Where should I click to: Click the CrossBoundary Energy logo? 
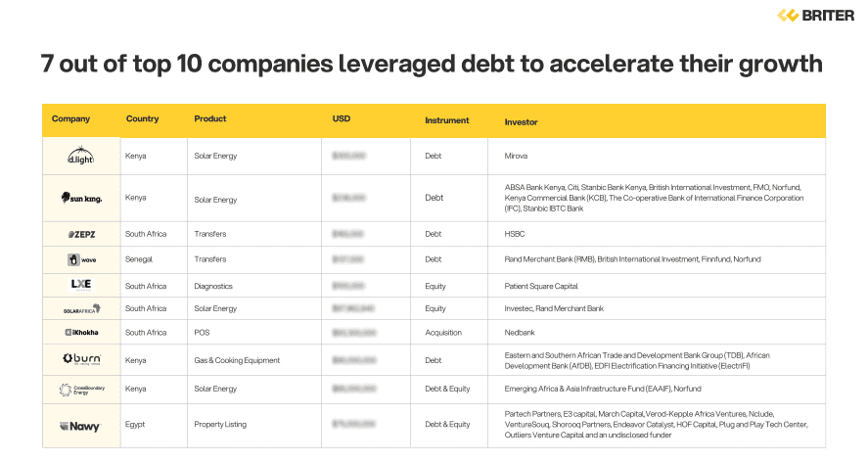point(80,389)
